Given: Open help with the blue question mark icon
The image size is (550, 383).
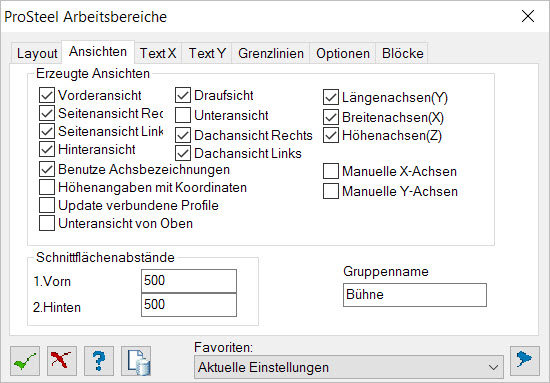Looking at the screenshot, I should coord(99,361).
